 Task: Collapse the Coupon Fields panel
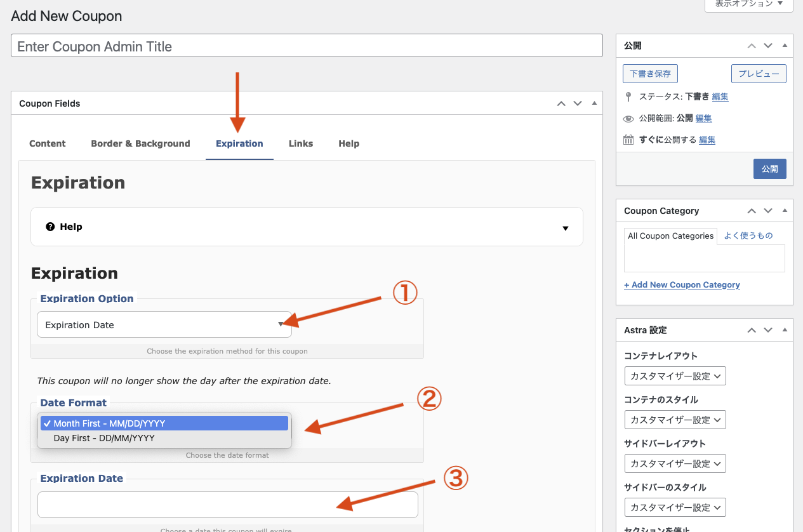click(x=594, y=103)
